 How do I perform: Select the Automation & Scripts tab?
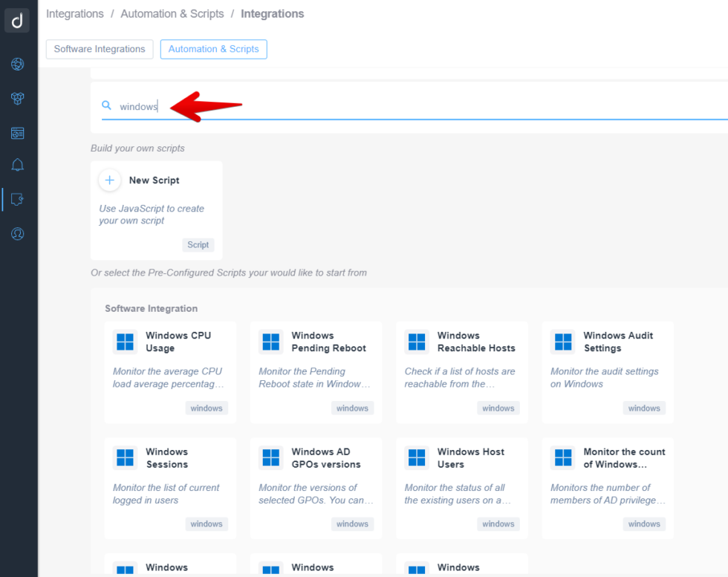click(x=213, y=49)
